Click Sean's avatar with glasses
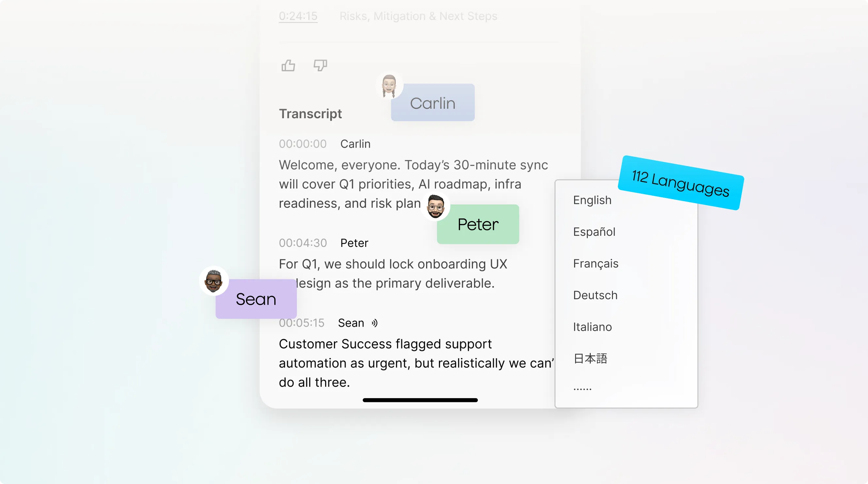 pos(214,281)
